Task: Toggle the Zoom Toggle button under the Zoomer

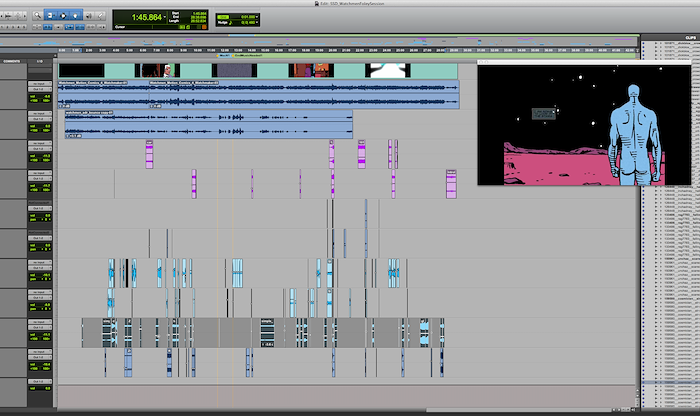Action: click(37, 27)
